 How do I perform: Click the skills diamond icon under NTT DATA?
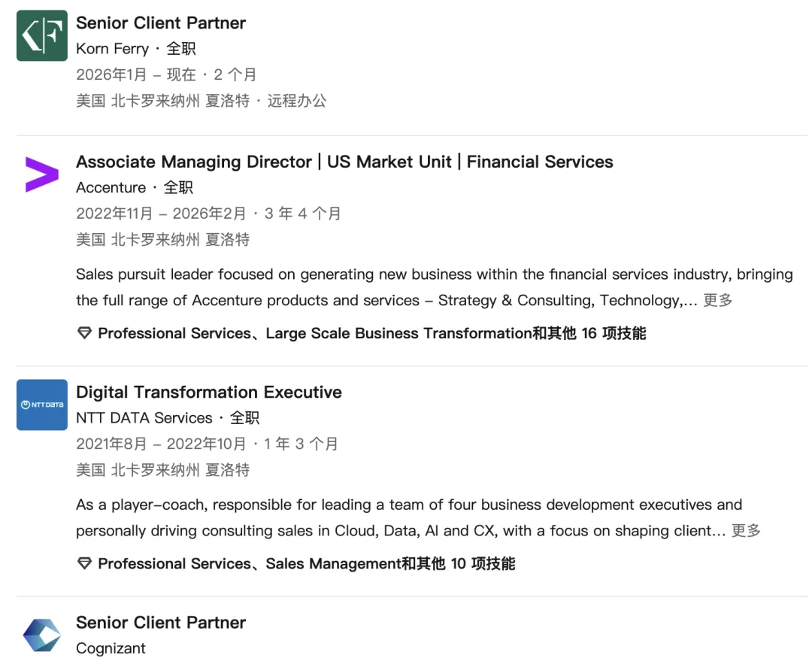point(84,563)
